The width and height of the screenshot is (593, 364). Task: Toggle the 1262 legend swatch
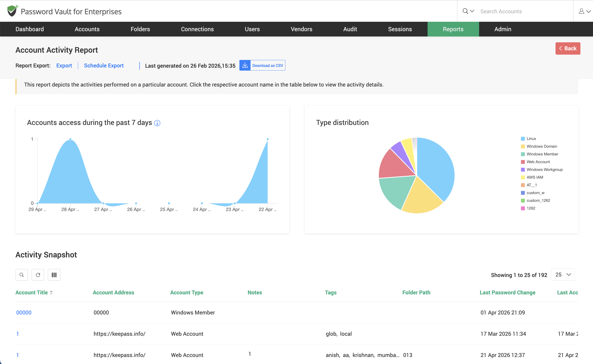pyautogui.click(x=523, y=208)
